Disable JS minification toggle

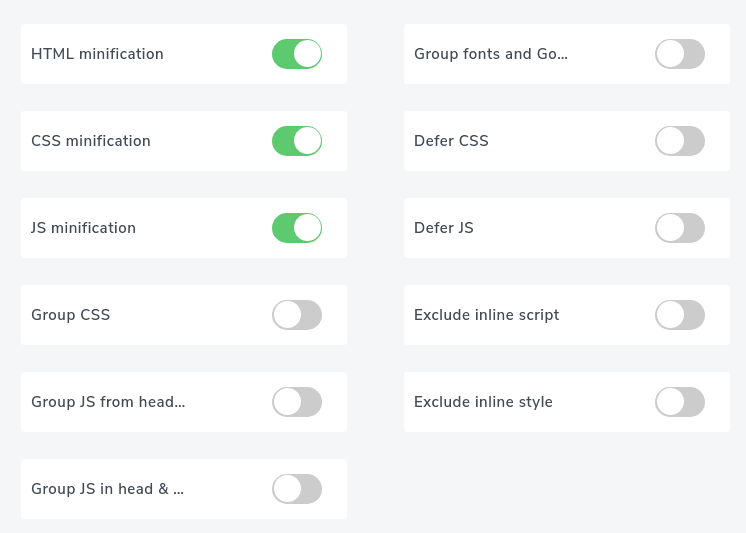297,228
